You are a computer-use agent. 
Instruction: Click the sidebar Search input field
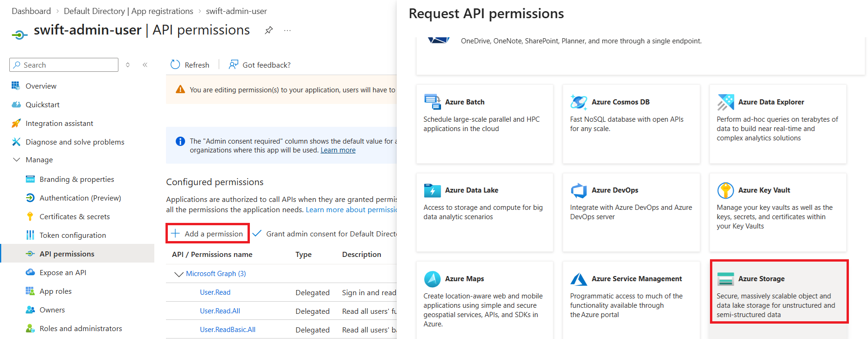[64, 65]
